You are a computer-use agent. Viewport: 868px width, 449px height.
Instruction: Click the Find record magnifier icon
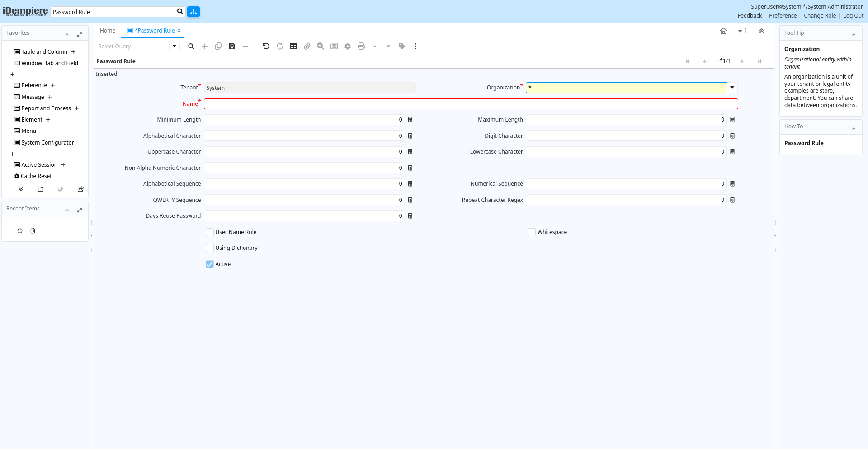coord(191,47)
